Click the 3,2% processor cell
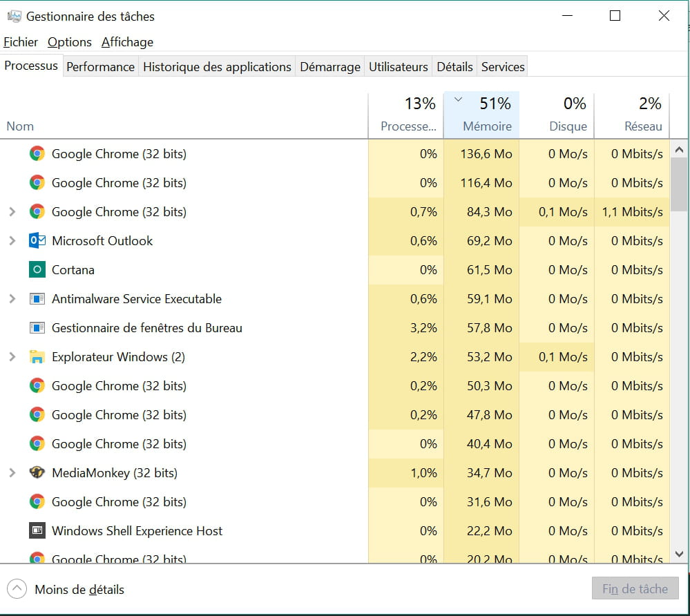 (405, 328)
